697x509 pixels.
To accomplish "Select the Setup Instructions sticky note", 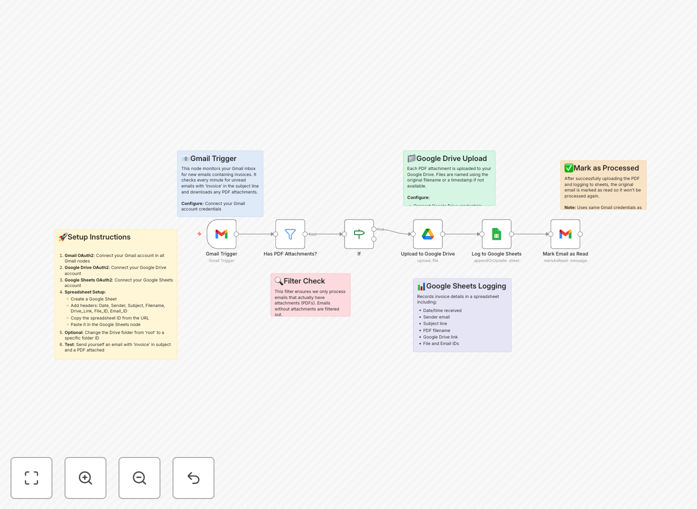I will (116, 294).
